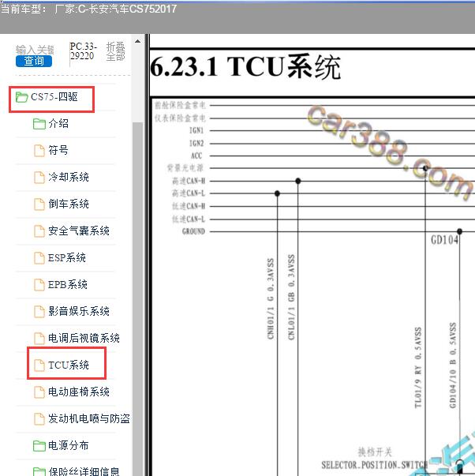475x476 pixels.
Task: Click the 电动座椅系统 document icon
Action: tap(39, 392)
